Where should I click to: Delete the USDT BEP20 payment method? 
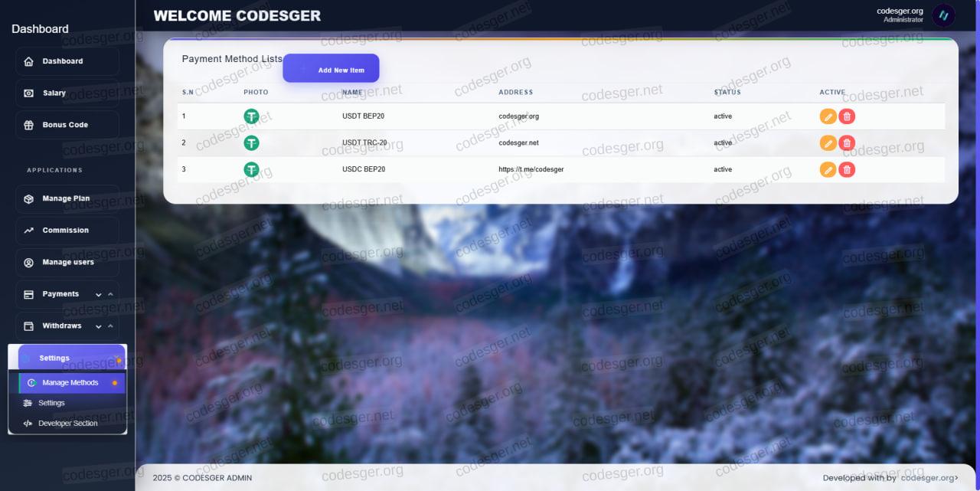(x=847, y=116)
